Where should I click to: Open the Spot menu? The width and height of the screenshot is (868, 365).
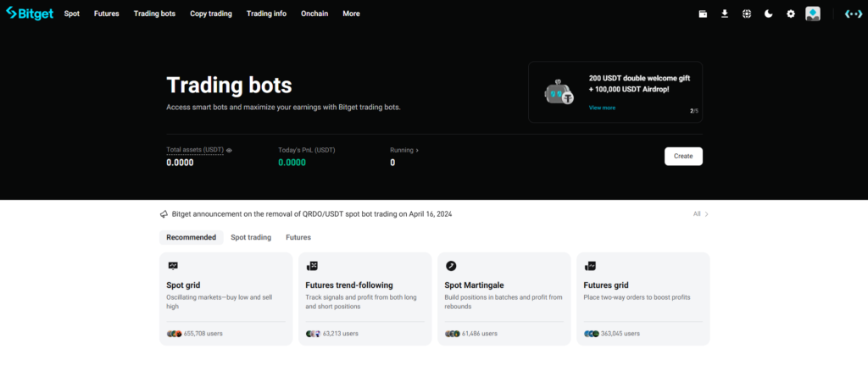click(x=72, y=14)
